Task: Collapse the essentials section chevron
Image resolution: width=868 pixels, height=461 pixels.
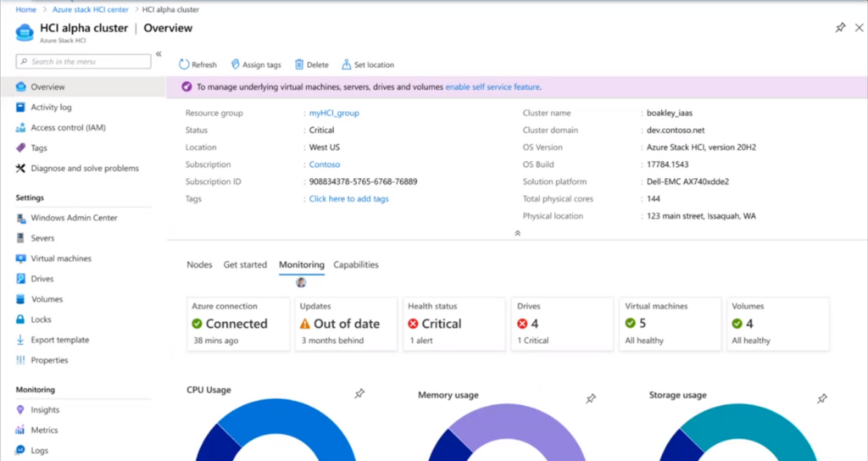Action: tap(518, 234)
